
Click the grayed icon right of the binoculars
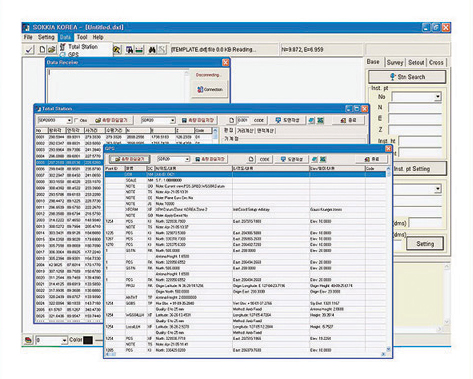162,50
